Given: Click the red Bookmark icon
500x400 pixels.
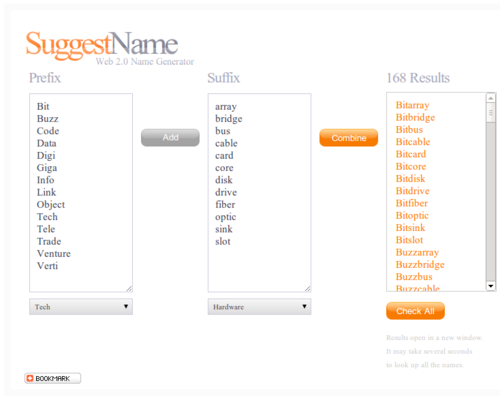Looking at the screenshot, I should coord(30,378).
